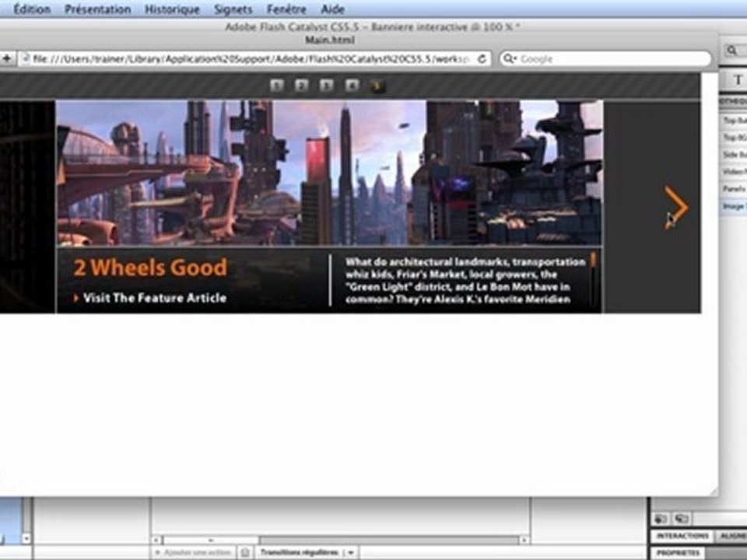Click the orange next arrow on the banner
This screenshot has width=747, height=560.
(676, 207)
